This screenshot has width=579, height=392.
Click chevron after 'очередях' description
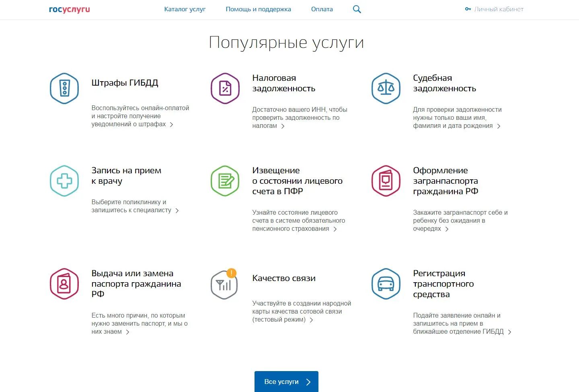447,229
